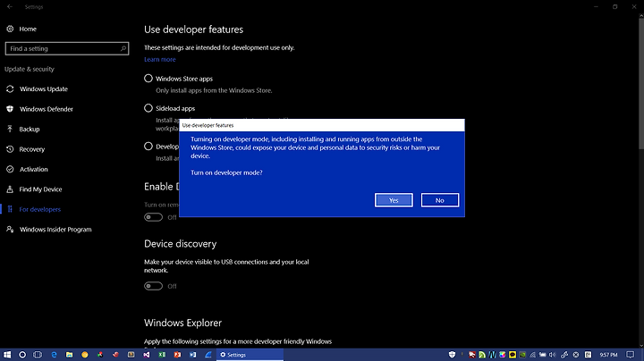This screenshot has width=644, height=361.
Task: Open Cortana circle on taskbar
Action: tap(22, 355)
